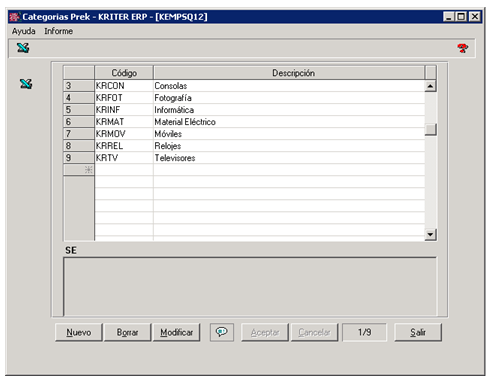Screen dimensions: 488x386
Task: Click the grid vertical scrollbar thumb
Action: point(430,129)
